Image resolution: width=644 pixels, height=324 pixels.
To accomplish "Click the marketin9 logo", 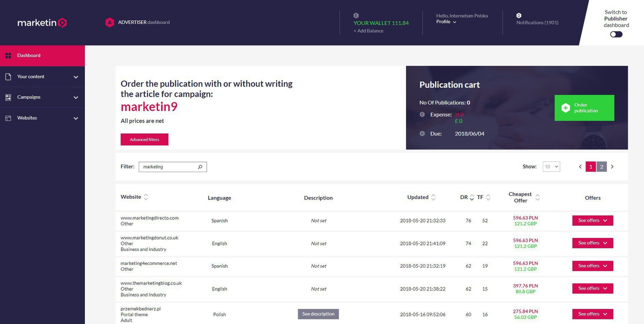I will (x=42, y=23).
